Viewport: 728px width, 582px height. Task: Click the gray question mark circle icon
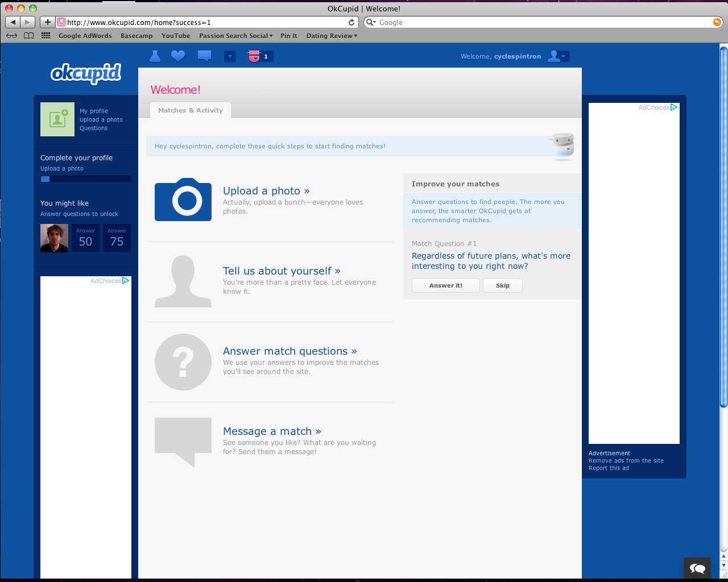tap(183, 362)
